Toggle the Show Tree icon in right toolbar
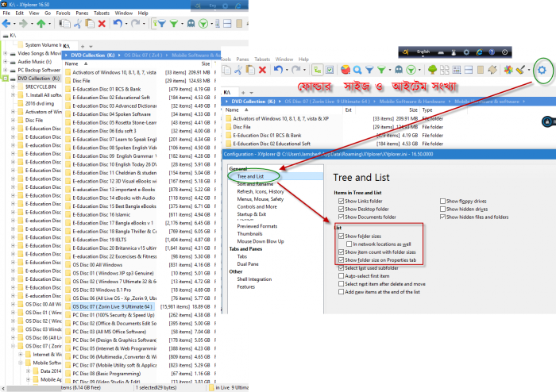This screenshot has width=556, height=392. [318, 70]
